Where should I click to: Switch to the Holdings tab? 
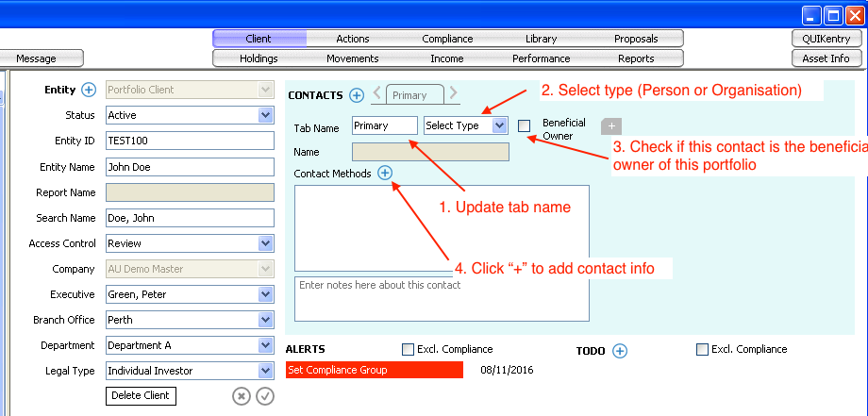pyautogui.click(x=259, y=58)
